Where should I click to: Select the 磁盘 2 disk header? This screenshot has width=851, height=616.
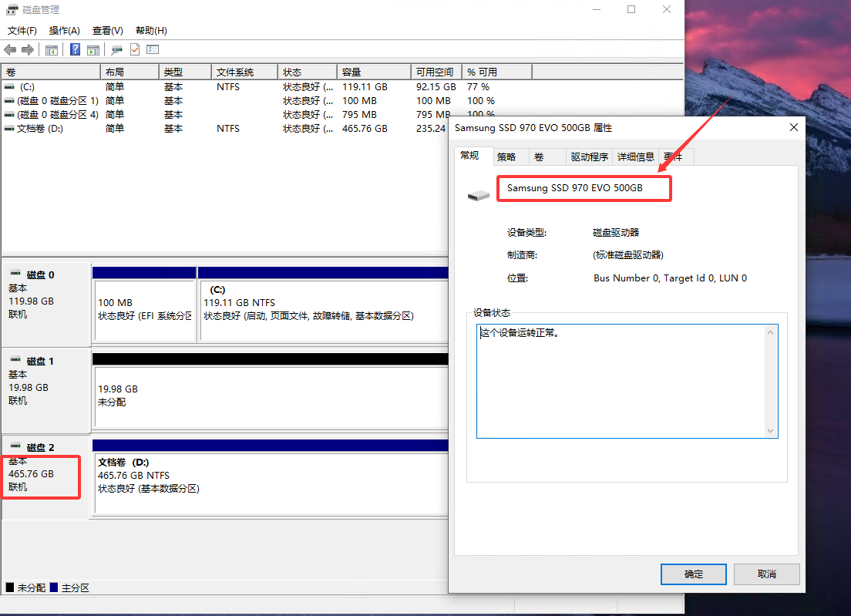pos(45,477)
